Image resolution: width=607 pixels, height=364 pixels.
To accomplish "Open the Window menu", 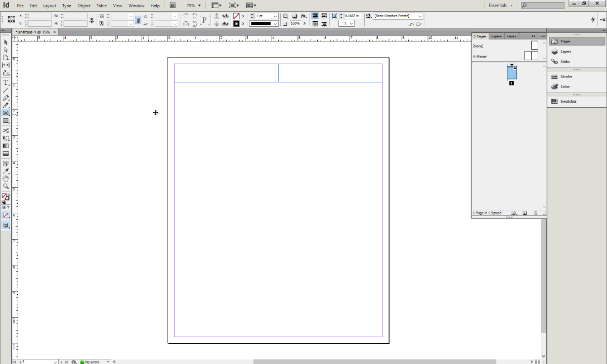I will (x=136, y=5).
